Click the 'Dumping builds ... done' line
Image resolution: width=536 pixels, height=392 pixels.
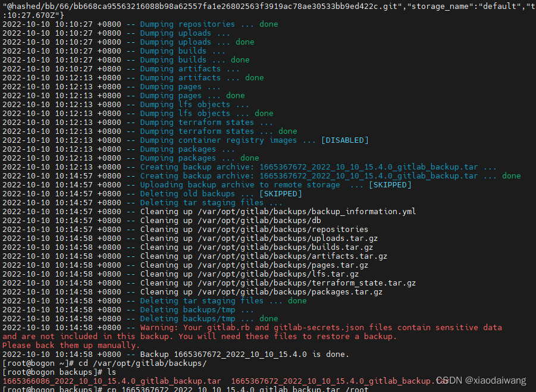pyautogui.click(x=126, y=60)
